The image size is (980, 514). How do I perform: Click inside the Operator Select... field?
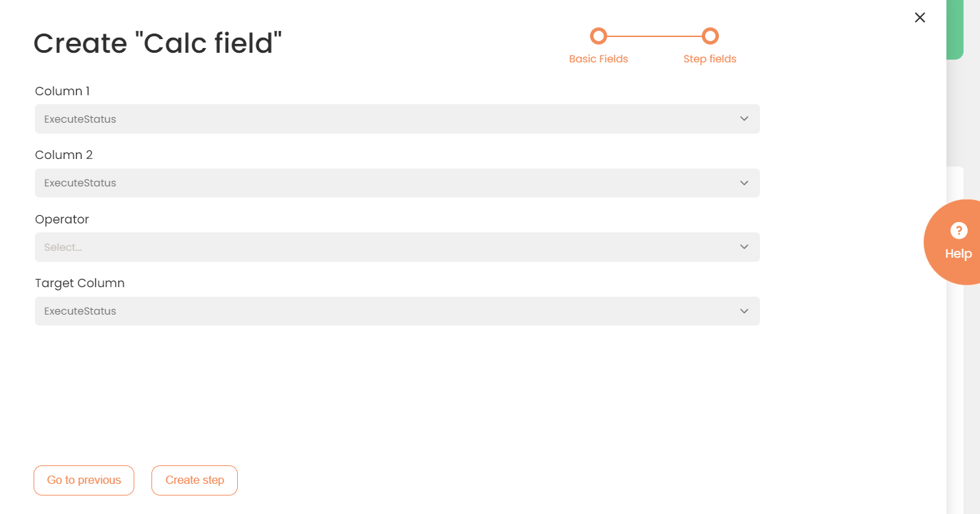(x=397, y=247)
